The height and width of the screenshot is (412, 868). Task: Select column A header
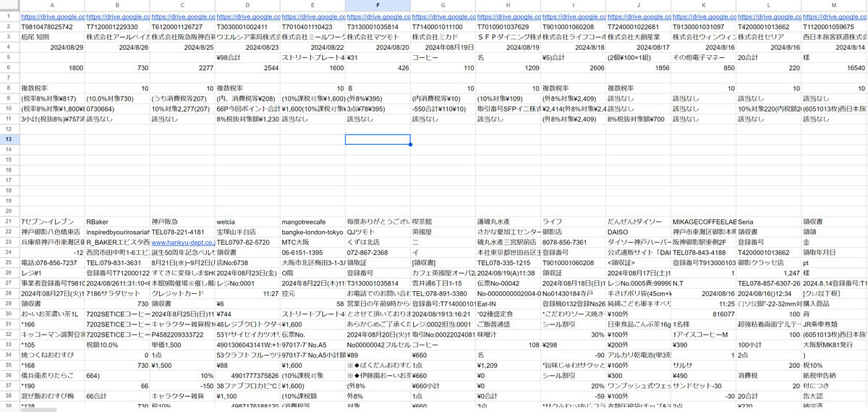click(x=53, y=5)
